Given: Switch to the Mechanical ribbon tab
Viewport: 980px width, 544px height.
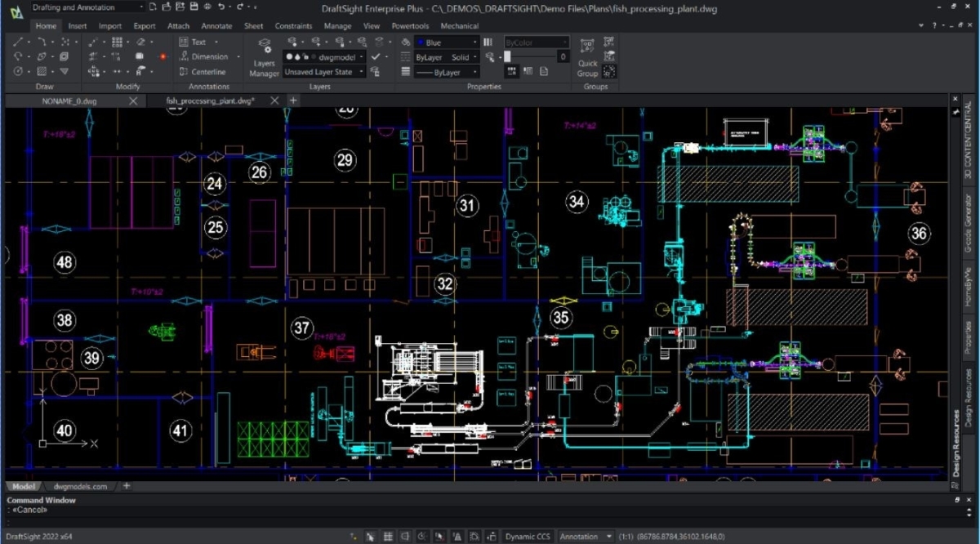Looking at the screenshot, I should coord(459,25).
